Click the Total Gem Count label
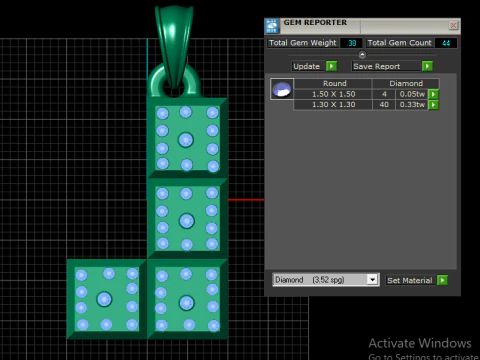The image size is (480, 360). (x=399, y=43)
